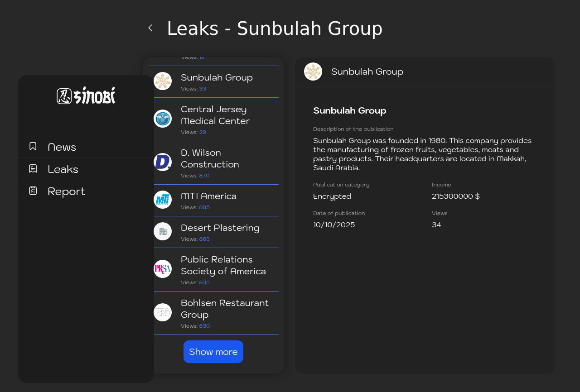The height and width of the screenshot is (392, 580).
Task: Click the Sinobi logo in the sidebar
Action: pyautogui.click(x=86, y=96)
